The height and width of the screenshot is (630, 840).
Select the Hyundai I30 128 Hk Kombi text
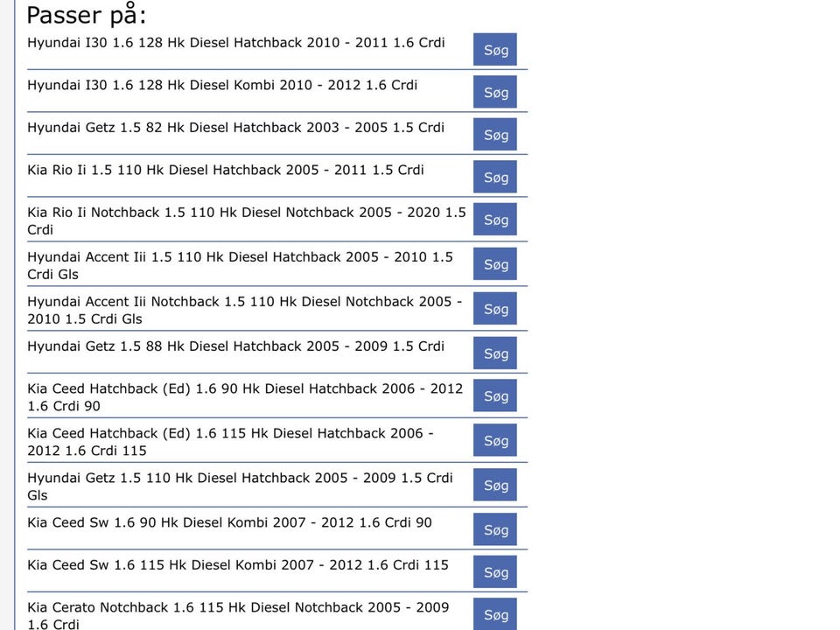pyautogui.click(x=222, y=85)
